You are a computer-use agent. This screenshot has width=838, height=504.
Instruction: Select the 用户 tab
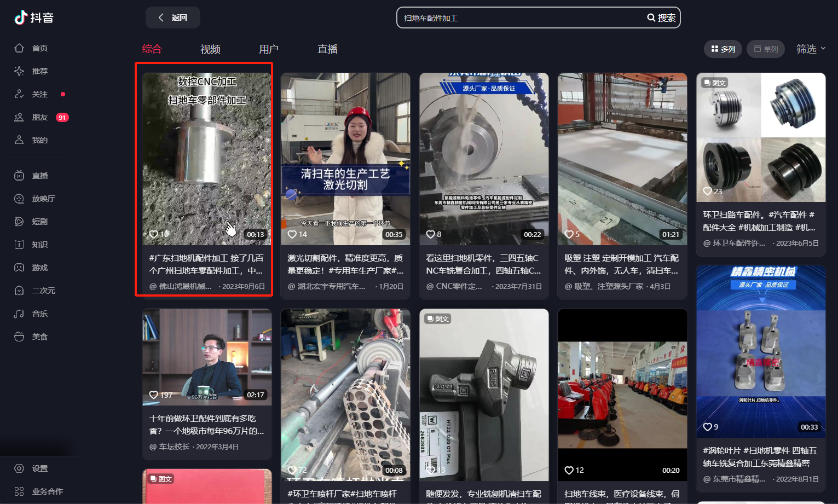pos(268,49)
